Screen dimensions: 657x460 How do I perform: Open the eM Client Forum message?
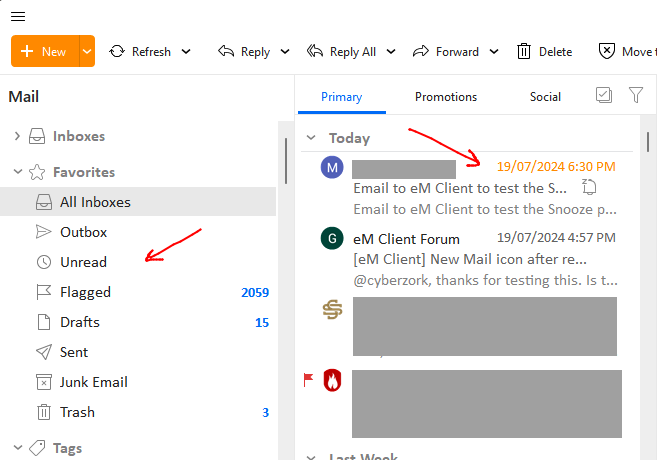coord(467,258)
